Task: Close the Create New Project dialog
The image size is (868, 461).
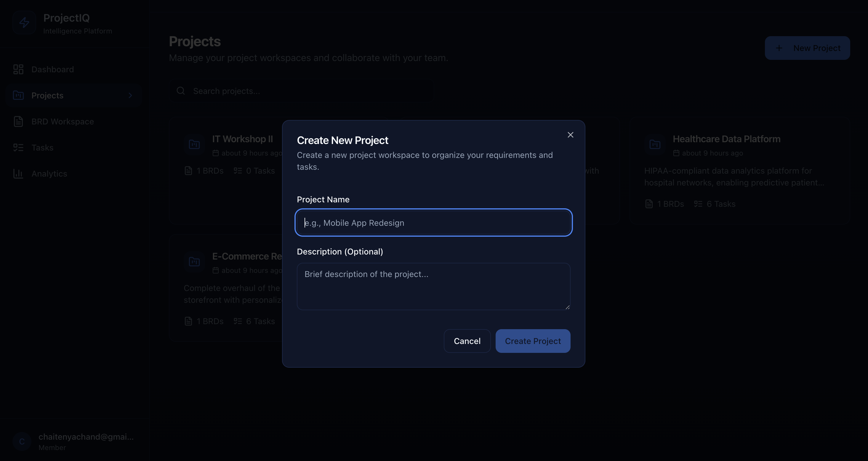Action: pos(570,135)
